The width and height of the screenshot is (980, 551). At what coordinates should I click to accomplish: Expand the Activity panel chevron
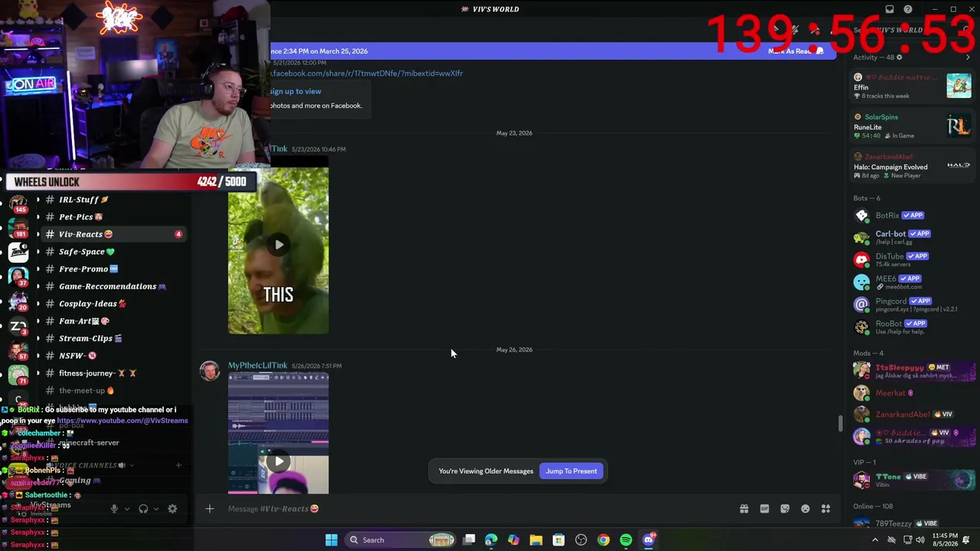(x=968, y=57)
